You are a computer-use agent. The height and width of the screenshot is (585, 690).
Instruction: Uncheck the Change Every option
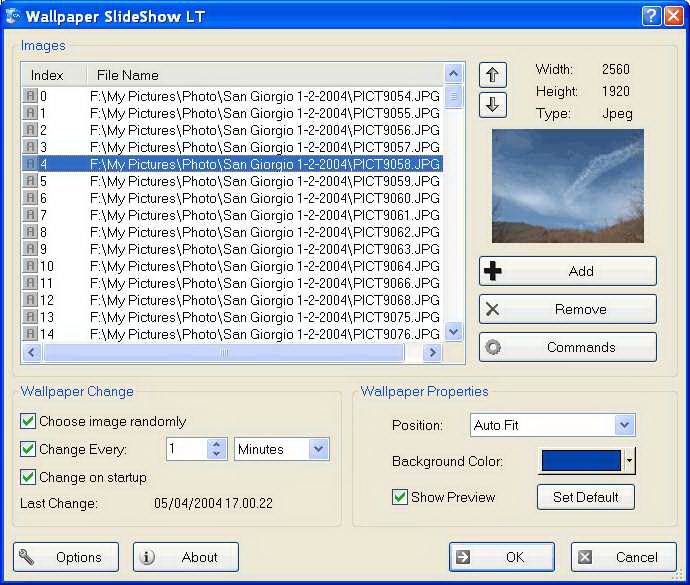tap(28, 449)
